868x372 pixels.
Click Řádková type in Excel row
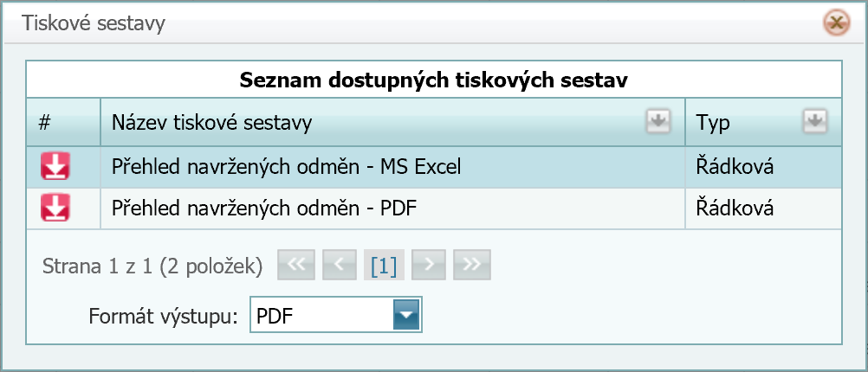point(735,166)
